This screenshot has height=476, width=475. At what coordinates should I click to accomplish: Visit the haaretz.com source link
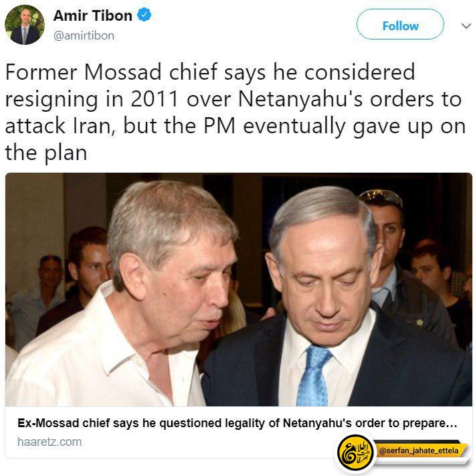(50, 442)
